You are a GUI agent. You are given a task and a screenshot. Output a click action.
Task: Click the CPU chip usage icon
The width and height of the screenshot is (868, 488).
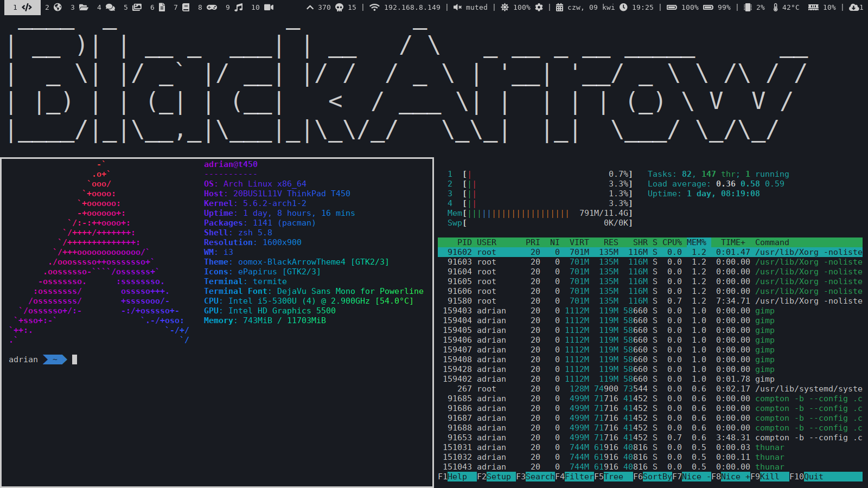click(x=748, y=8)
